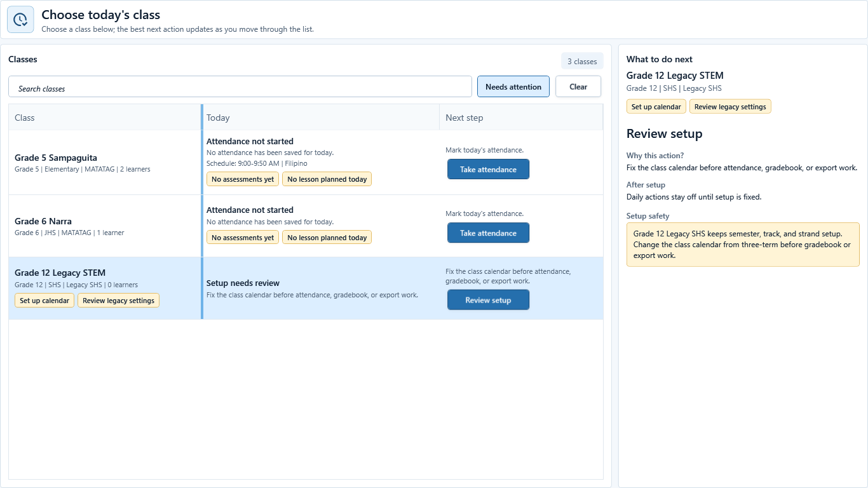Click the Classes panel heading
Image resolution: width=868 pixels, height=488 pixels.
(23, 59)
